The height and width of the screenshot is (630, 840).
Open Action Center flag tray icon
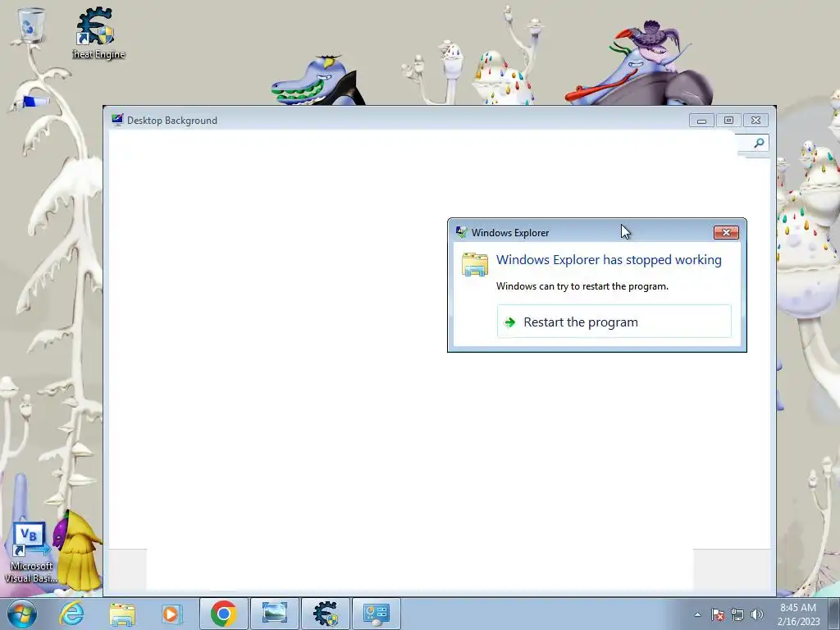click(718, 614)
